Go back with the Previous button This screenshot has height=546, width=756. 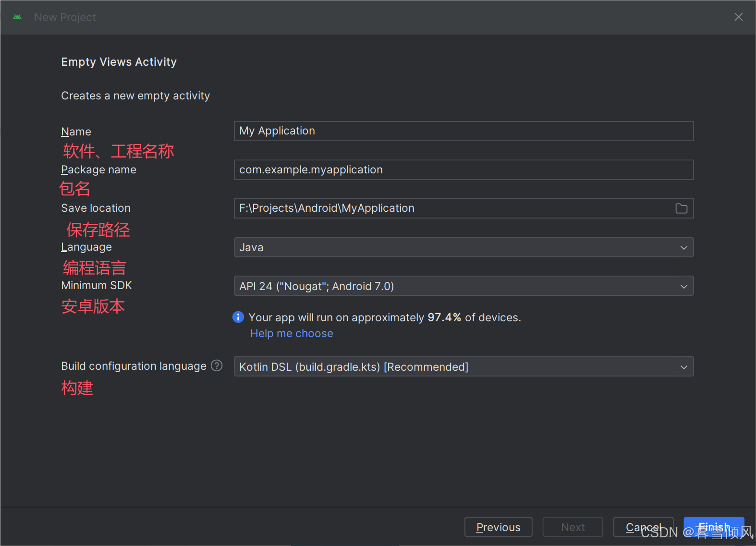[x=498, y=527]
